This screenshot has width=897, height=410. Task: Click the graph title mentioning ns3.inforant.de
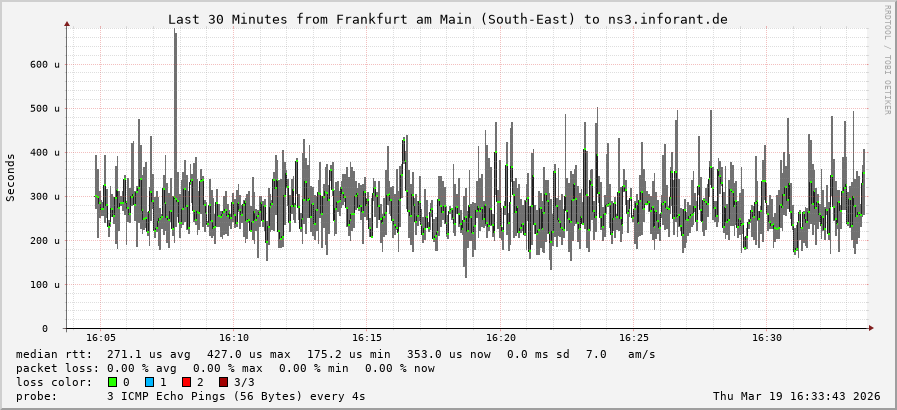pos(447,19)
